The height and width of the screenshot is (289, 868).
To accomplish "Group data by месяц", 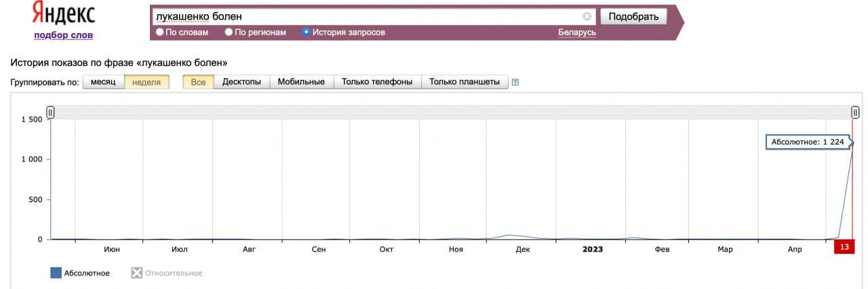I will [x=104, y=82].
